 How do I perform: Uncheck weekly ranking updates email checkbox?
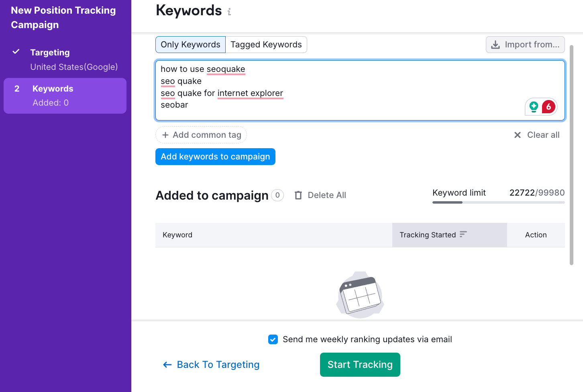click(x=273, y=339)
